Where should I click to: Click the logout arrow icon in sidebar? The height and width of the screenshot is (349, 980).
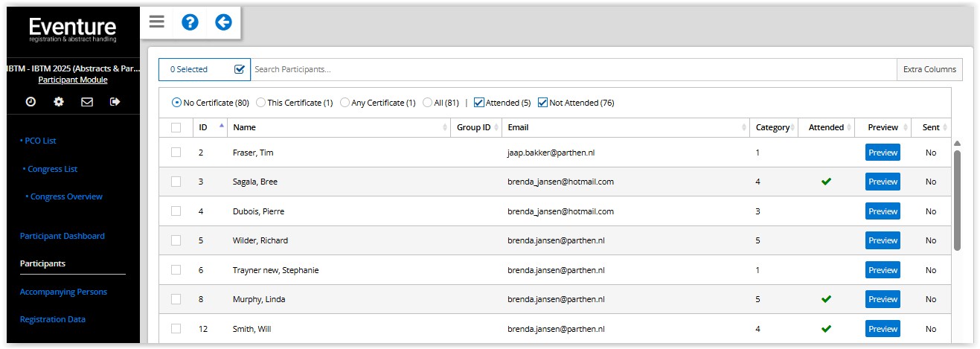coord(115,102)
